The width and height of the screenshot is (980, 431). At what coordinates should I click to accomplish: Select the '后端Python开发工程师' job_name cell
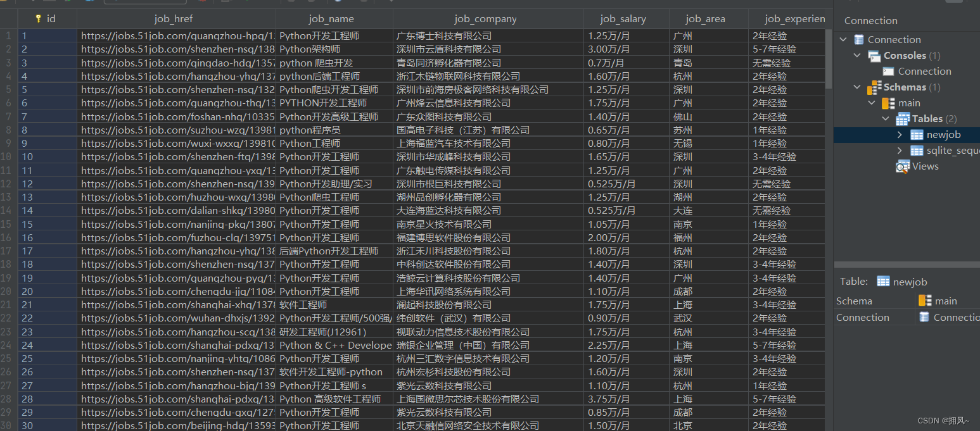click(x=334, y=251)
